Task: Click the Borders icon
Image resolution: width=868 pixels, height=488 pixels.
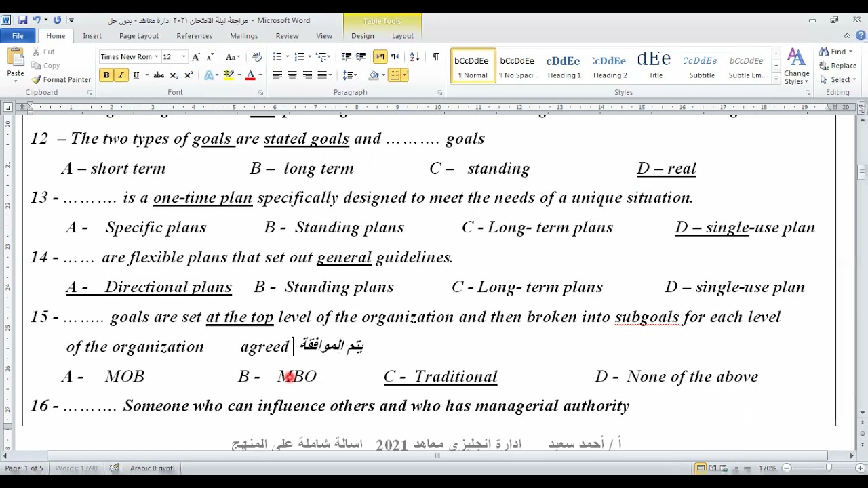Action: point(395,75)
